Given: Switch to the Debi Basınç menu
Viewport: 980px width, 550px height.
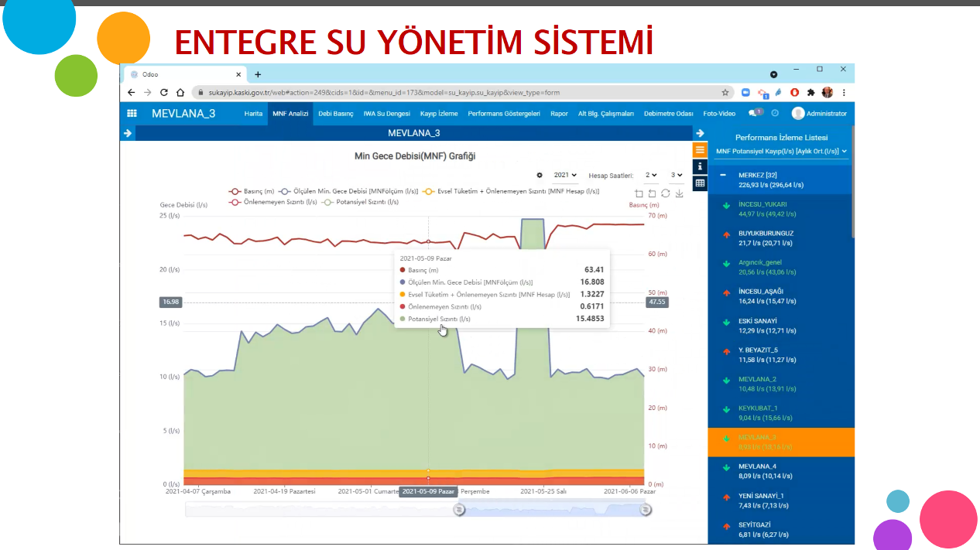Looking at the screenshot, I should pyautogui.click(x=335, y=114).
